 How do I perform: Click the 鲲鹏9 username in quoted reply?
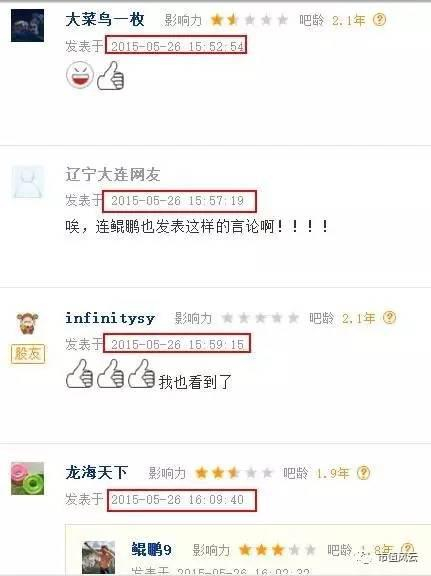pyautogui.click(x=151, y=550)
